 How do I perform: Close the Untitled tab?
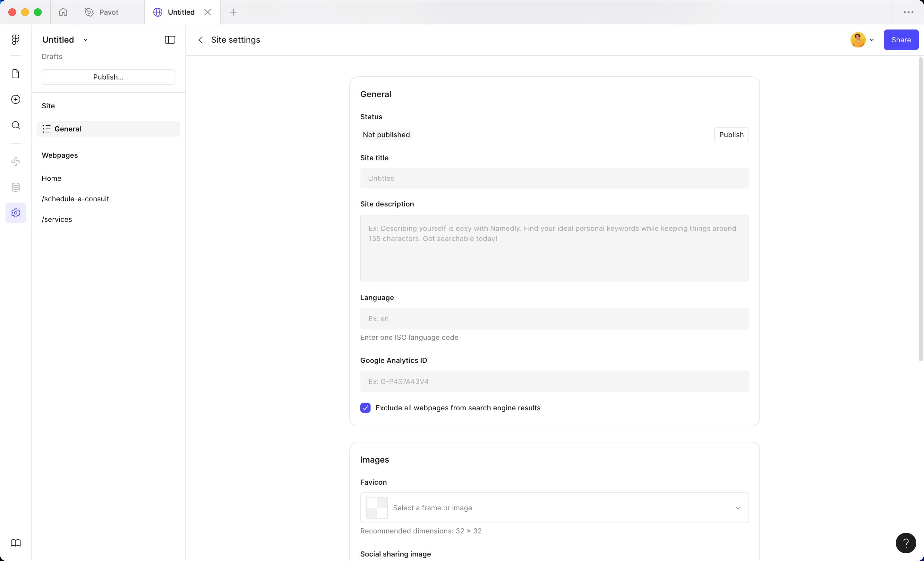[x=207, y=12]
